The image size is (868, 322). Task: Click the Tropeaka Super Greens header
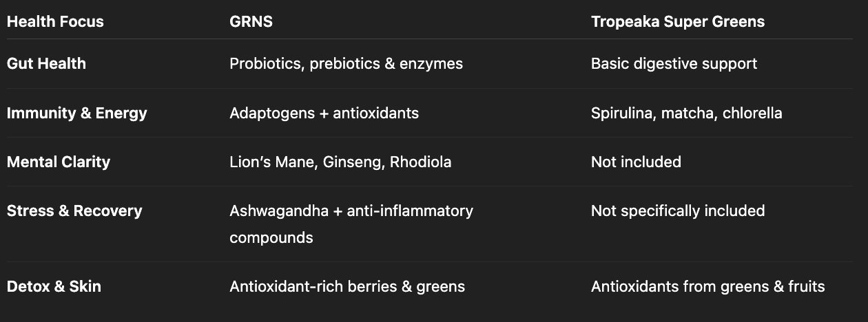[677, 21]
